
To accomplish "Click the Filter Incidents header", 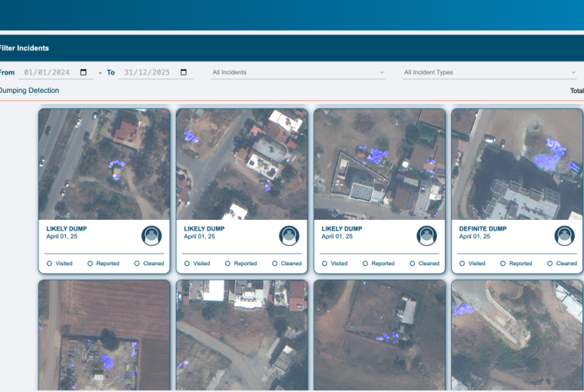I will 25,48.
